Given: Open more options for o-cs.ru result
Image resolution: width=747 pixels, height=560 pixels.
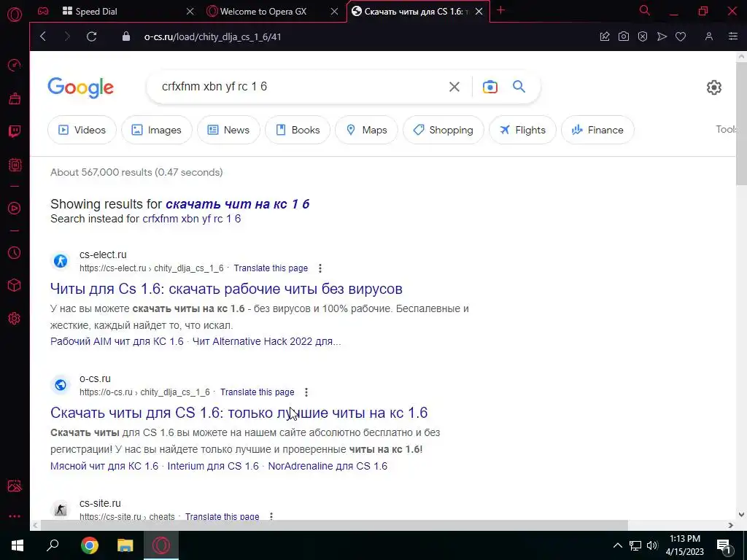Looking at the screenshot, I should [x=306, y=392].
